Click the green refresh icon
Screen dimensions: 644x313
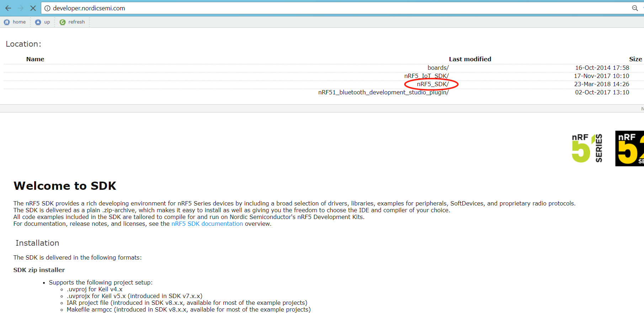pos(63,22)
